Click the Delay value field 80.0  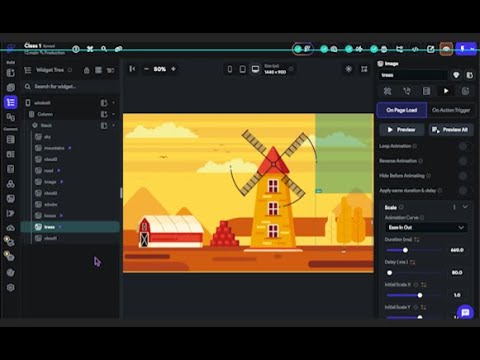[x=457, y=273]
